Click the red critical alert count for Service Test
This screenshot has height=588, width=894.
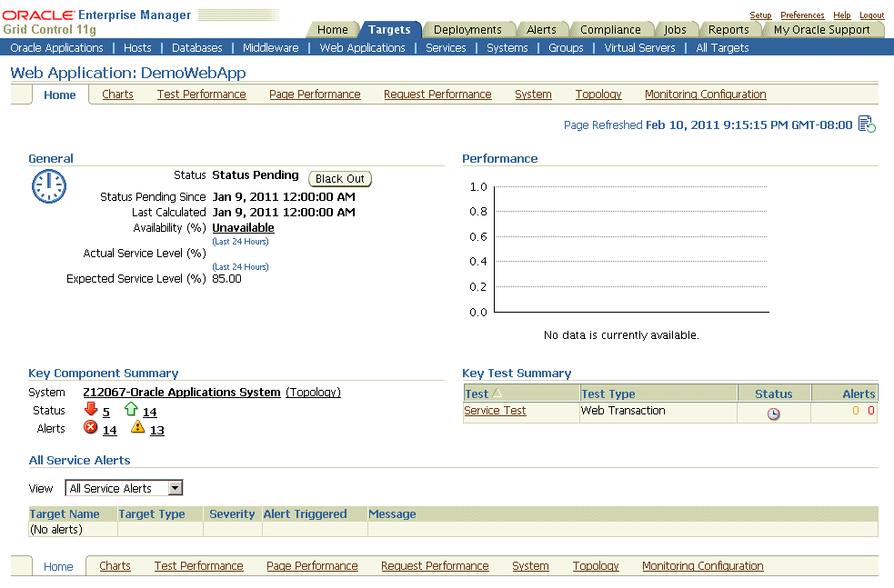click(870, 410)
